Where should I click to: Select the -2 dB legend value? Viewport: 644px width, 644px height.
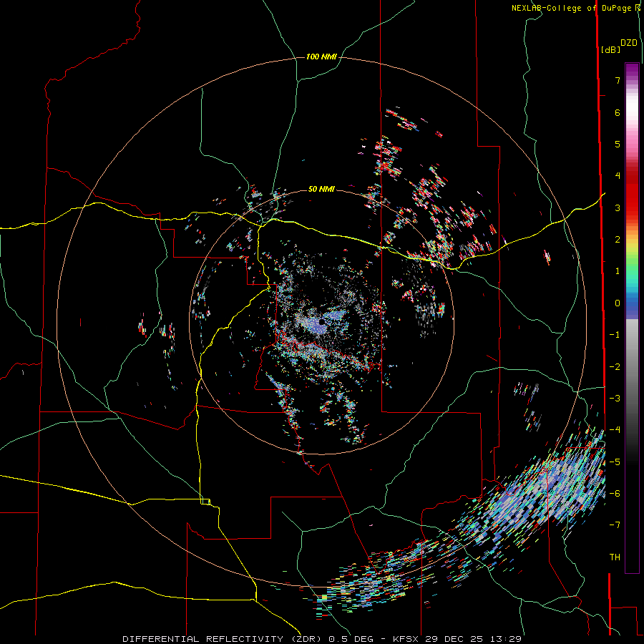point(615,367)
